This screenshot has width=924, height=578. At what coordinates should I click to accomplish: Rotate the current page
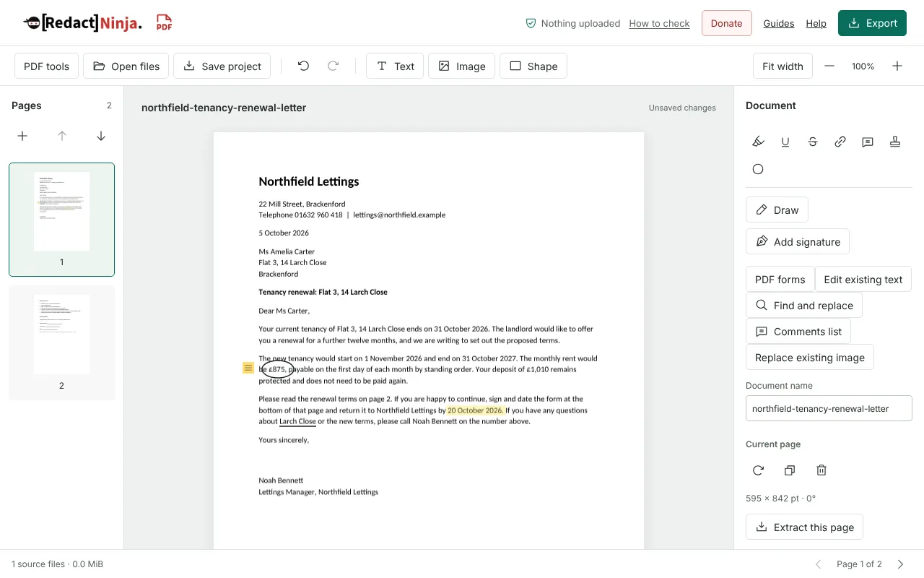pyautogui.click(x=758, y=470)
